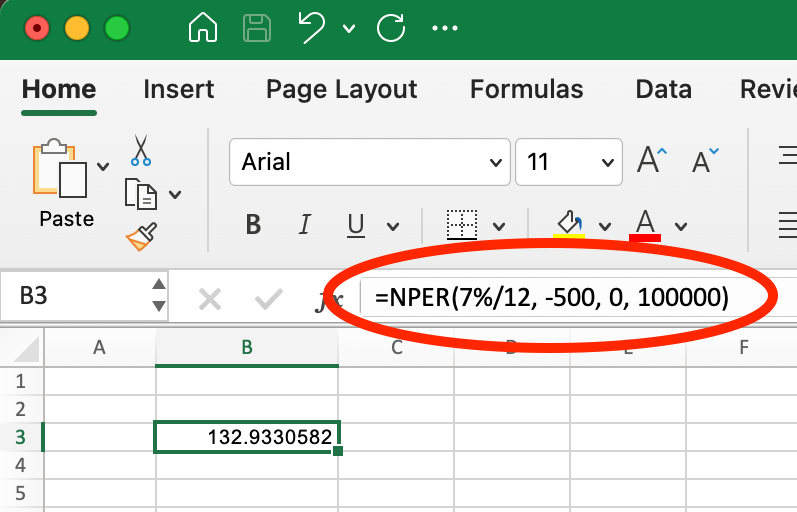797x512 pixels.
Task: Increase font size with large A icon
Action: click(652, 160)
